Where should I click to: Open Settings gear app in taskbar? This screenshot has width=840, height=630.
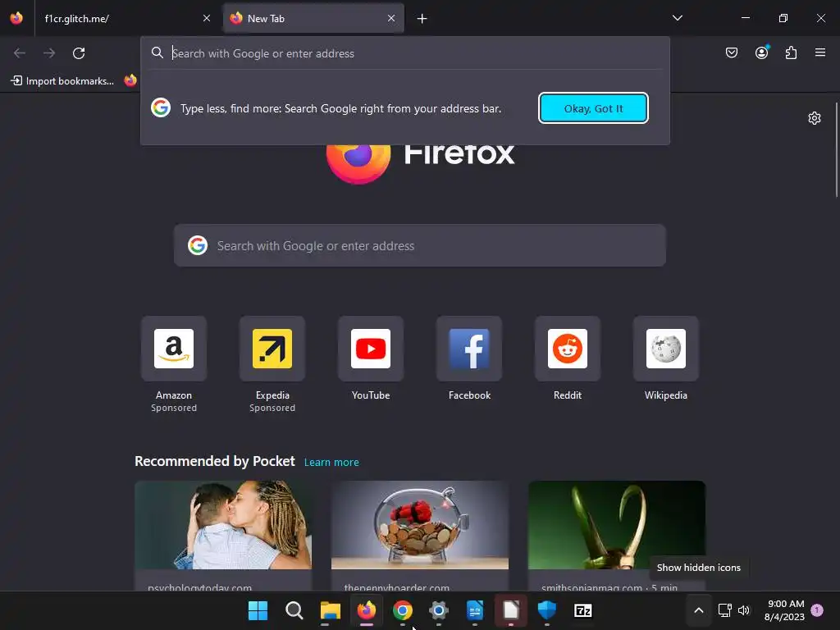tap(439, 610)
